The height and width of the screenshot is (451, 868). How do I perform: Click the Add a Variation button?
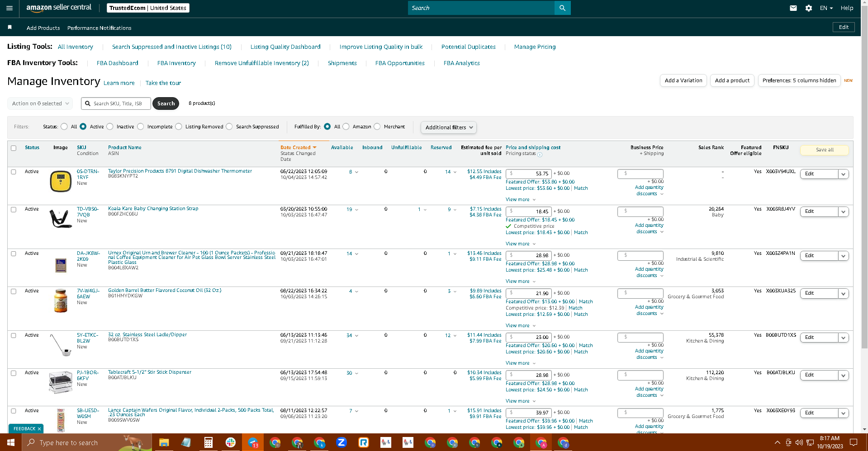[x=683, y=80]
